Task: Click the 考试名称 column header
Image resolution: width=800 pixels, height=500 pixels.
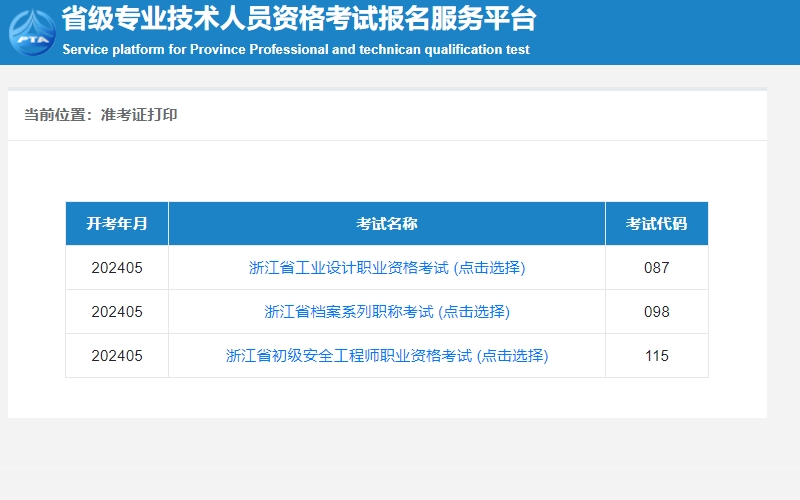Action: pyautogui.click(x=387, y=224)
